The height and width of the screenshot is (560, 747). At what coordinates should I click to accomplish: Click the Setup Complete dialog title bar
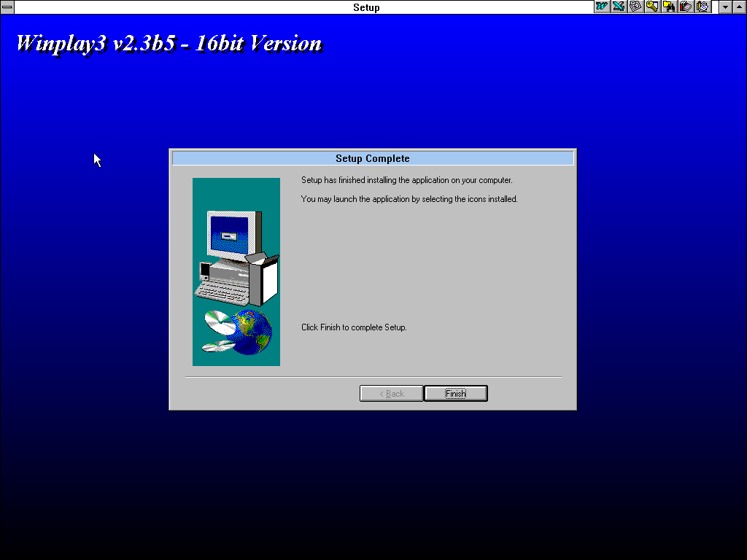[x=373, y=158]
